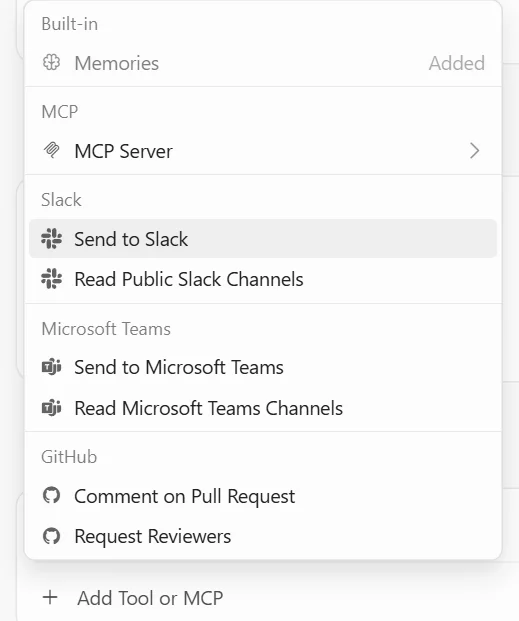Click the Slack section heading
This screenshot has width=519, height=621.
tap(61, 200)
